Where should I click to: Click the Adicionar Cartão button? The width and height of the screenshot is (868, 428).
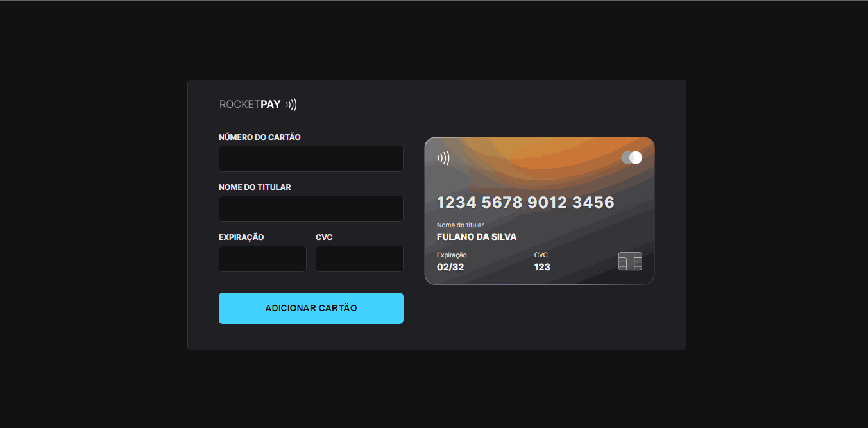(311, 308)
